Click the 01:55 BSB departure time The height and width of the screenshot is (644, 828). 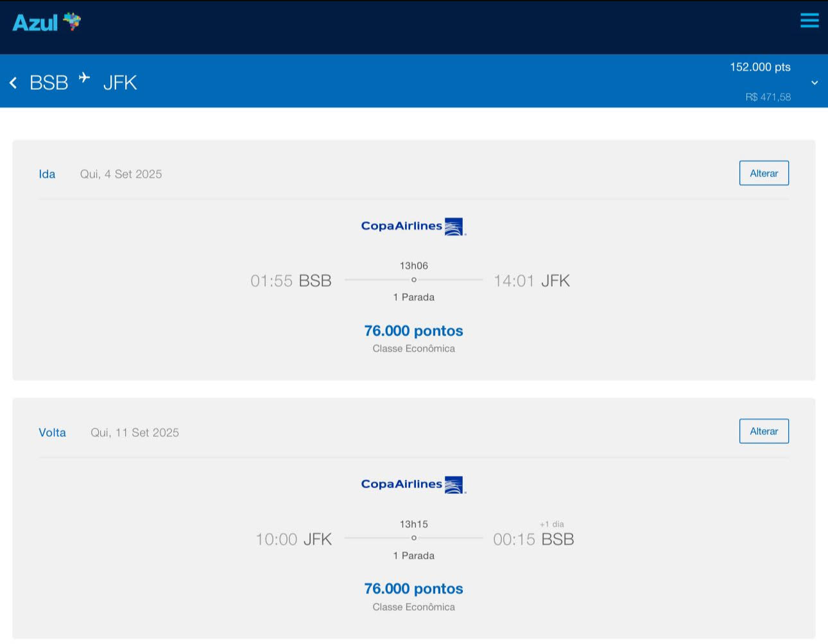(x=291, y=281)
